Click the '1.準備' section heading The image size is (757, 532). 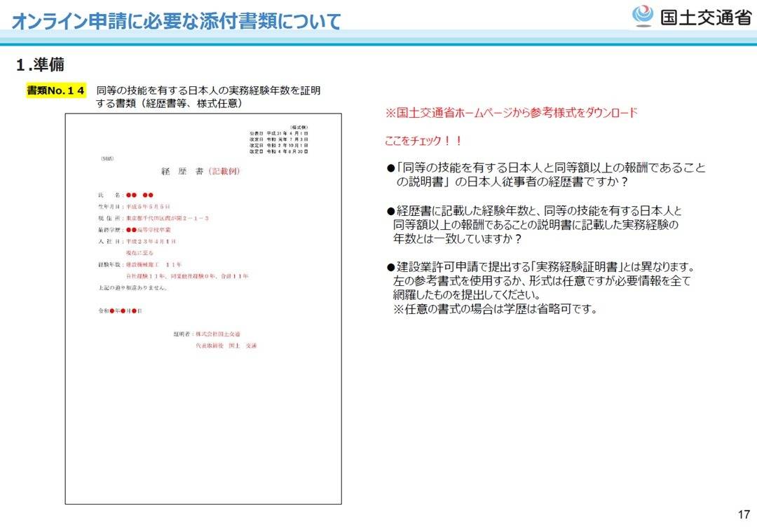pyautogui.click(x=40, y=65)
